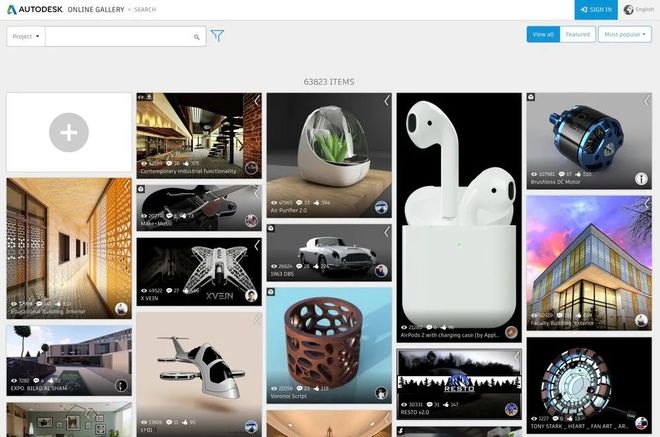The height and width of the screenshot is (437, 660).
Task: Open the X VEIN project thumbnail
Action: point(198,270)
